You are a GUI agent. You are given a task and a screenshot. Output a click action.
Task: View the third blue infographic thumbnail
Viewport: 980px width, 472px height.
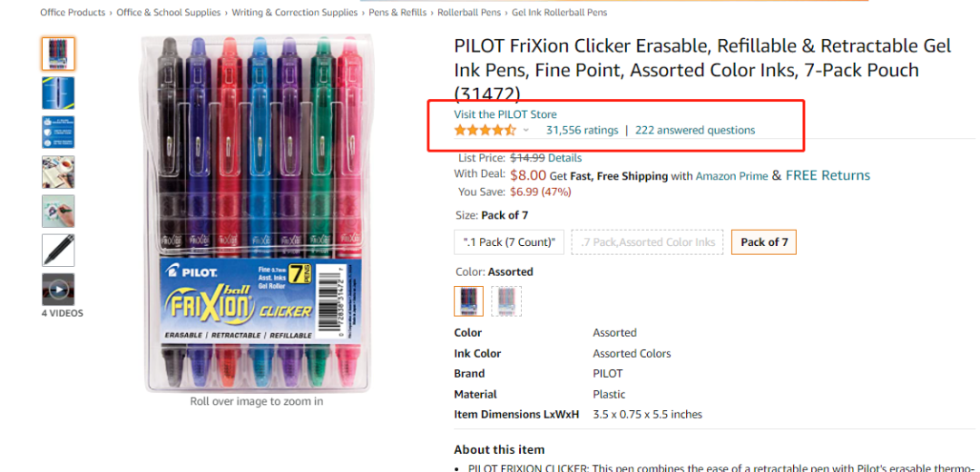pyautogui.click(x=59, y=133)
